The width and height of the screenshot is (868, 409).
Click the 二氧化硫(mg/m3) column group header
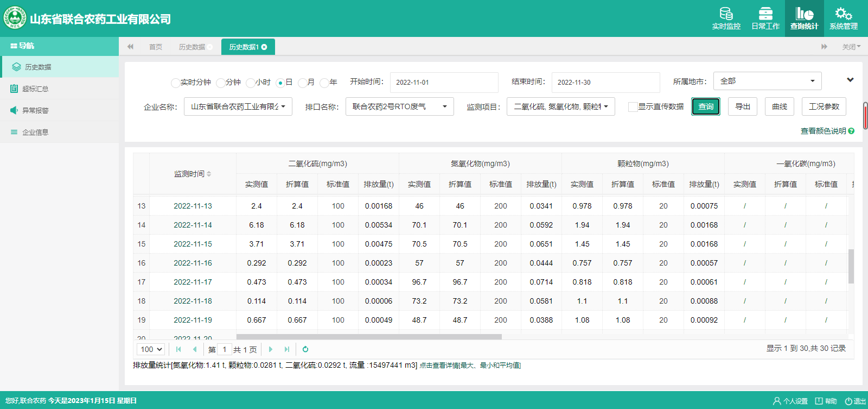pyautogui.click(x=317, y=163)
